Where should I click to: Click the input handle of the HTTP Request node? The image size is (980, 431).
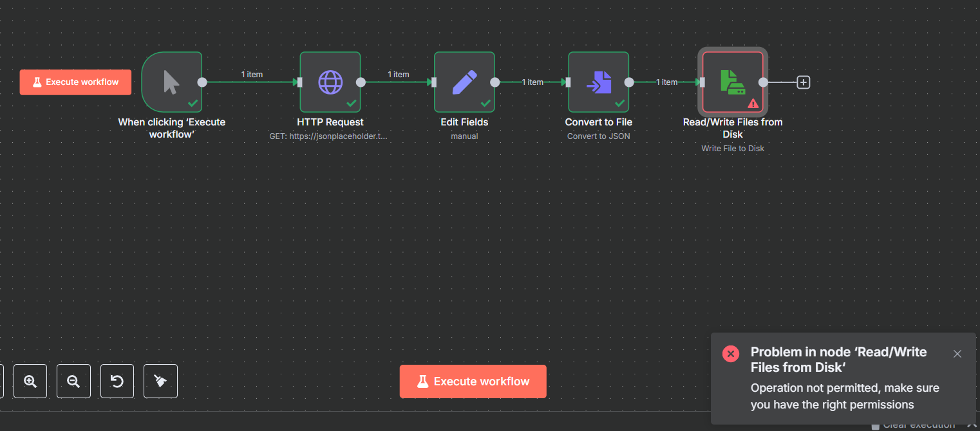pyautogui.click(x=300, y=82)
